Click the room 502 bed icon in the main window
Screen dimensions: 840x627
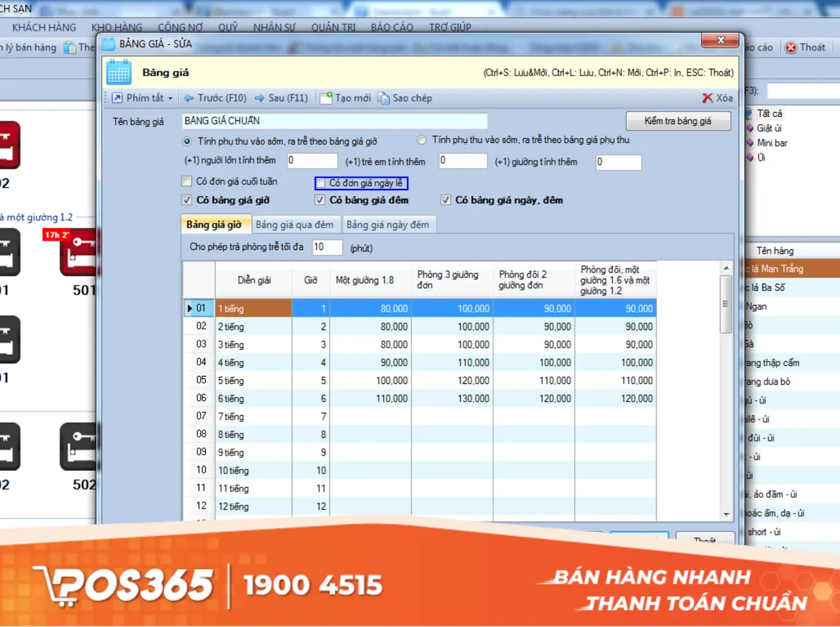pyautogui.click(x=80, y=447)
